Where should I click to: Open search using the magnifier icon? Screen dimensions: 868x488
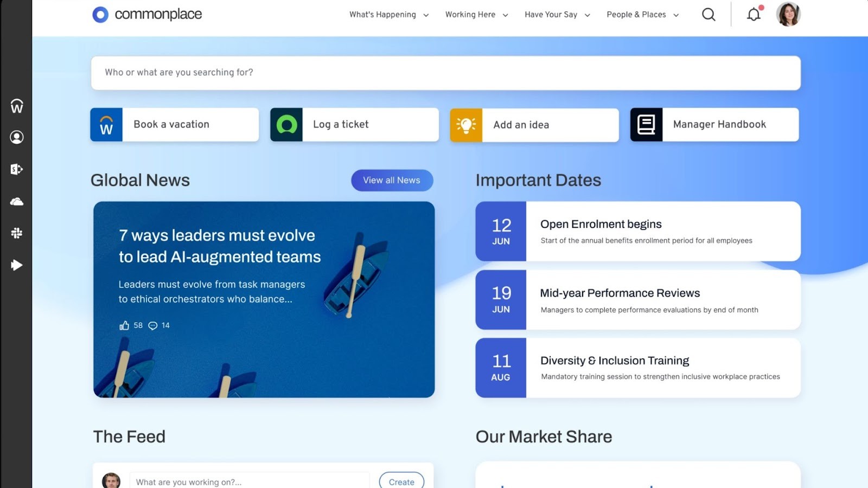point(709,15)
